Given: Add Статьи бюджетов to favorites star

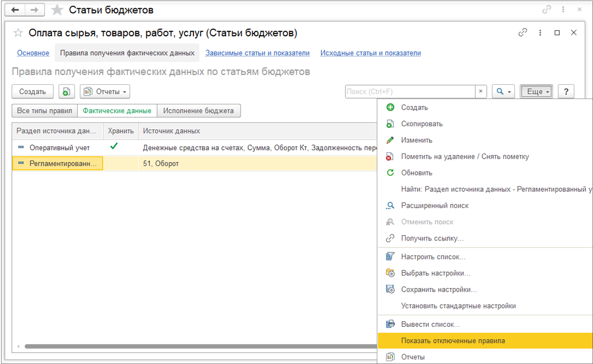Looking at the screenshot, I should coord(57,10).
